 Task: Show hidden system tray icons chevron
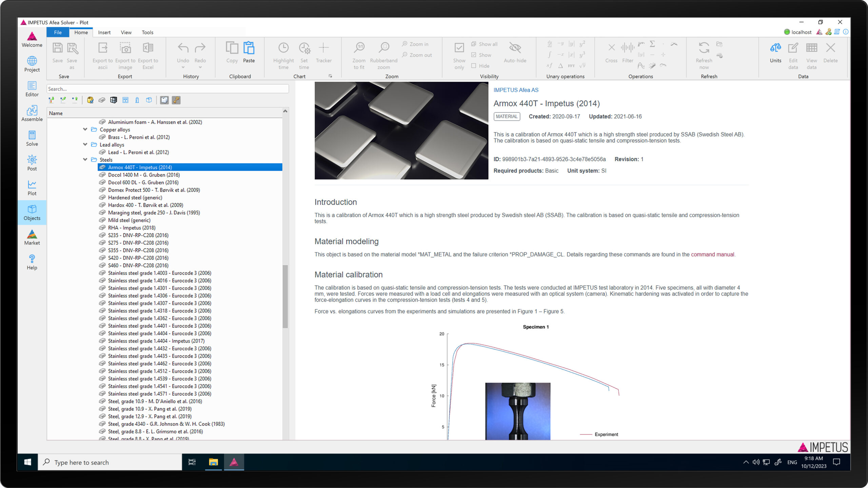(746, 462)
